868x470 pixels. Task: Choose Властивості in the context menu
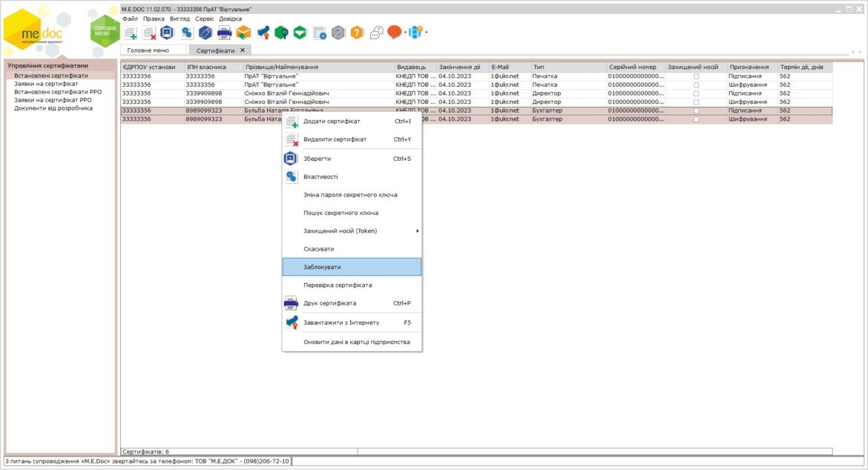(x=352, y=177)
